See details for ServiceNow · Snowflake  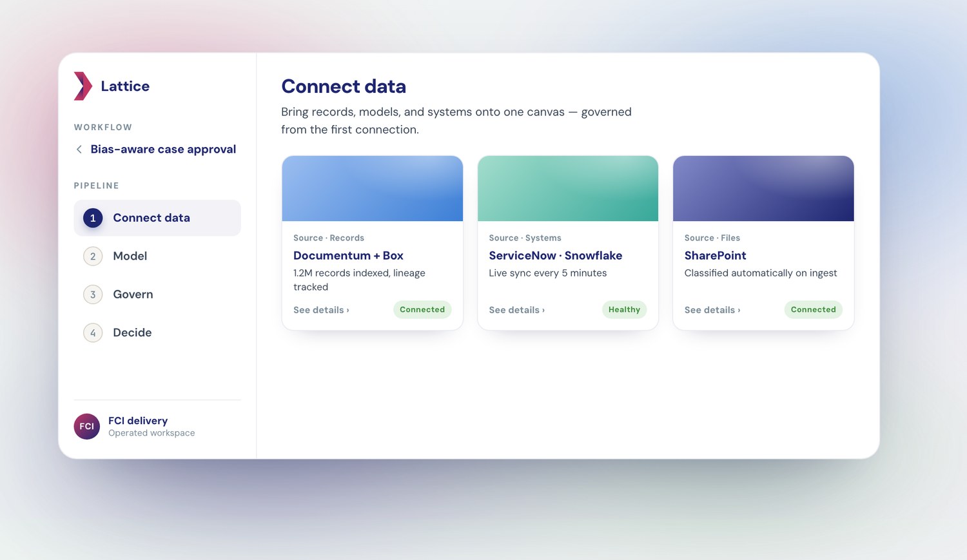coord(516,310)
